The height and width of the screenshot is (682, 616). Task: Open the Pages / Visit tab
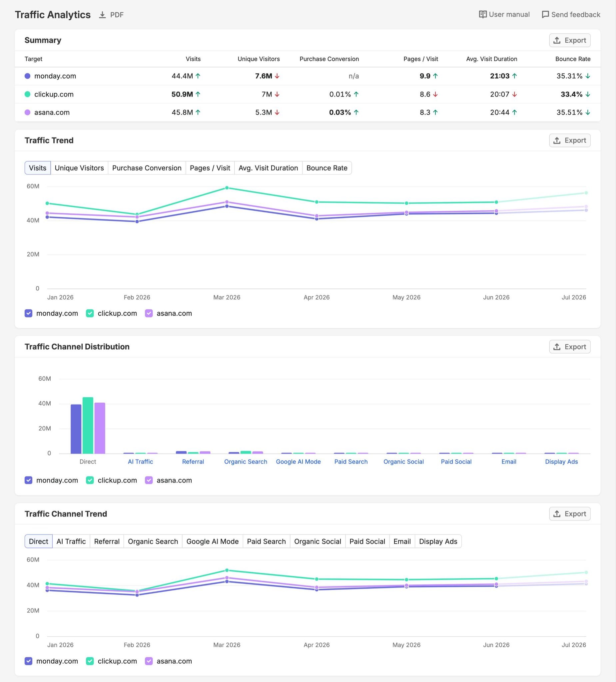click(210, 168)
